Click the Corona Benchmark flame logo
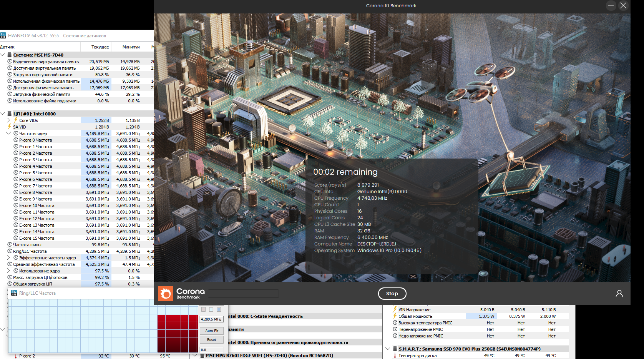The width and height of the screenshot is (644, 359). click(x=166, y=294)
